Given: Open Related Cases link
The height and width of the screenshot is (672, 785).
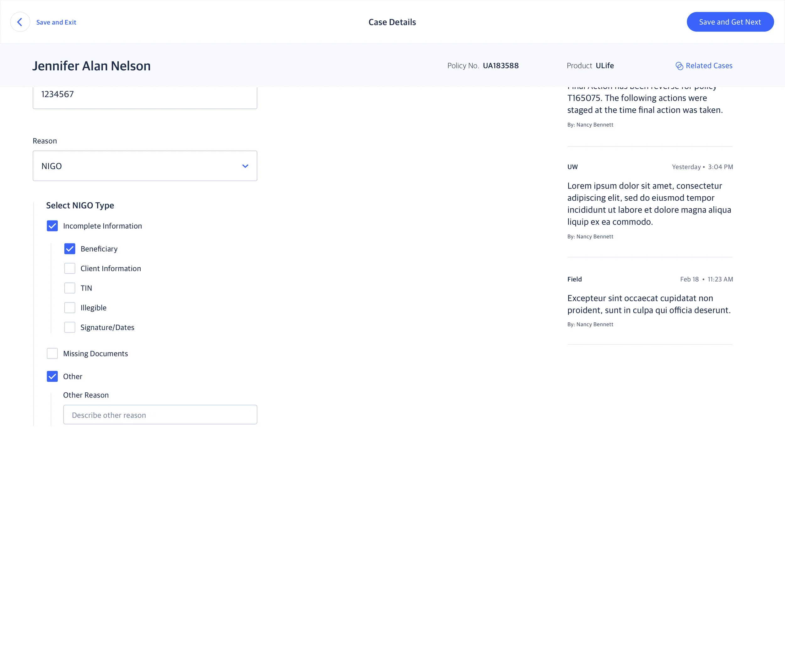Looking at the screenshot, I should [708, 66].
